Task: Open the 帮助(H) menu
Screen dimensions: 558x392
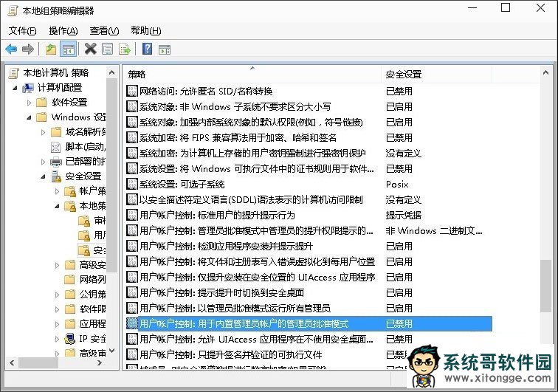Action: [146, 31]
